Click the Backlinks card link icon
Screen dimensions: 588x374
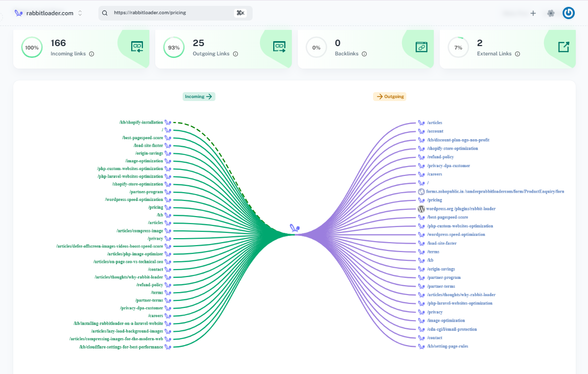[x=422, y=47]
